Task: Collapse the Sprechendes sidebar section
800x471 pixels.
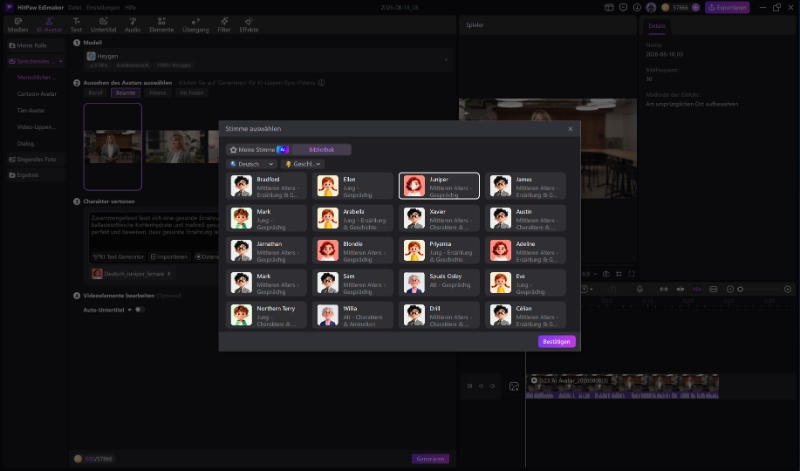Action: click(60, 61)
